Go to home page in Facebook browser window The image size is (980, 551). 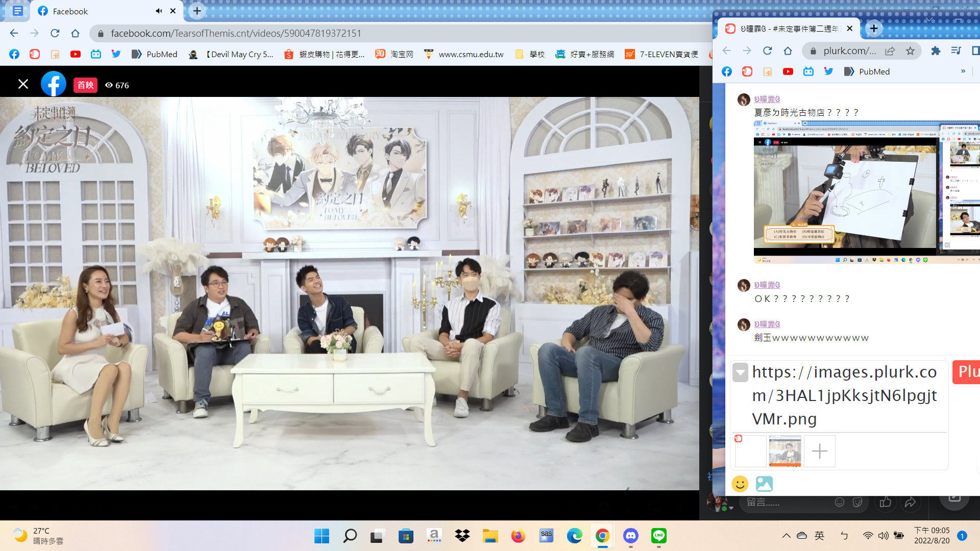(75, 33)
